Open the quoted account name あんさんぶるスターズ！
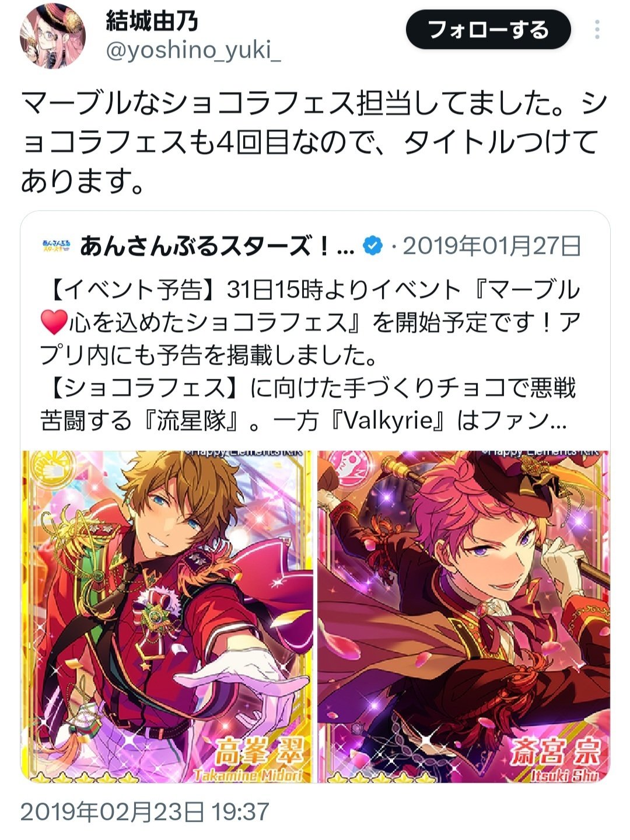The width and height of the screenshot is (630, 840). click(217, 246)
